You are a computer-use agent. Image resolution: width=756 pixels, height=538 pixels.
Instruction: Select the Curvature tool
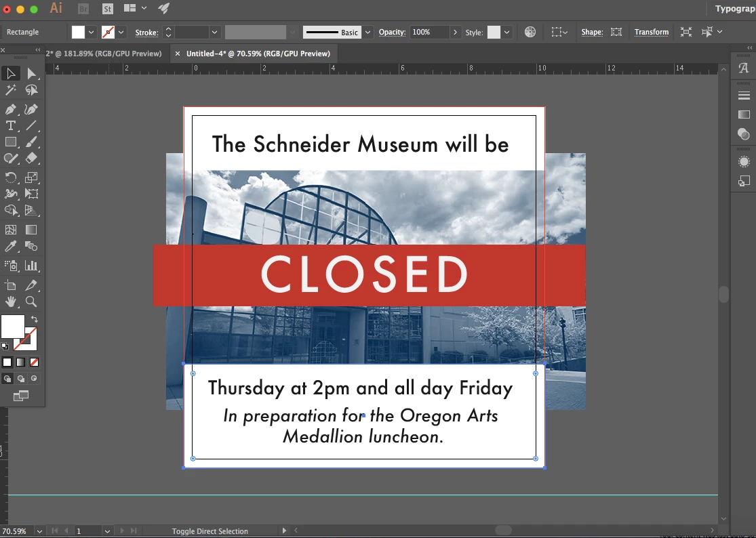tap(31, 109)
